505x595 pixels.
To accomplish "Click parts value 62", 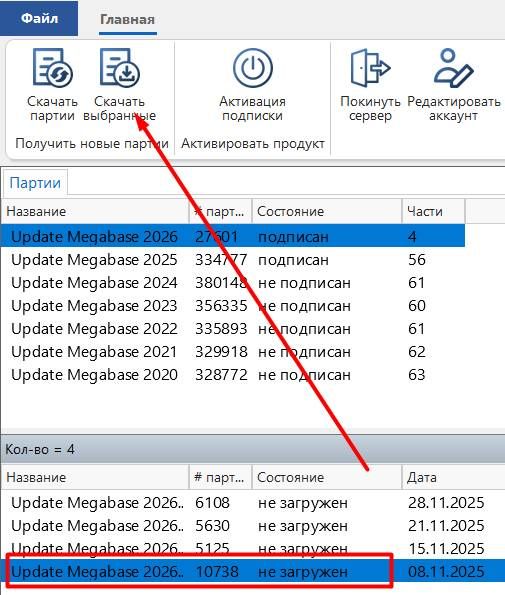I will click(417, 352).
